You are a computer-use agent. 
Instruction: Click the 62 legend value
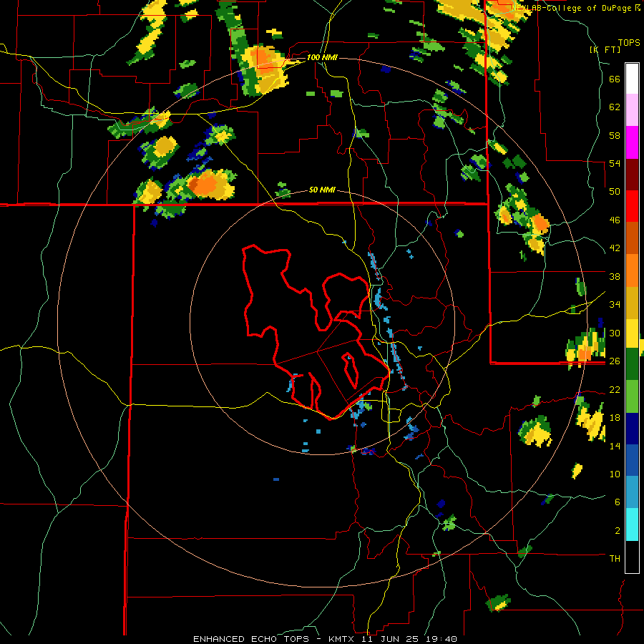615,107
